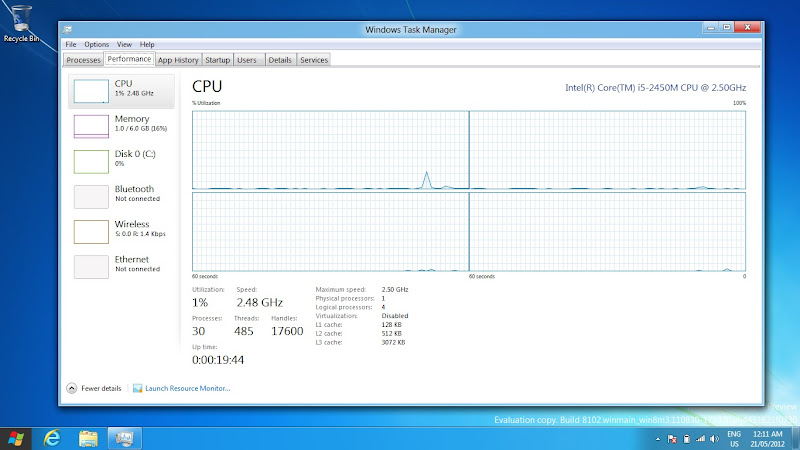Select the Ethernet sidebar item
800x450 pixels.
point(121,267)
